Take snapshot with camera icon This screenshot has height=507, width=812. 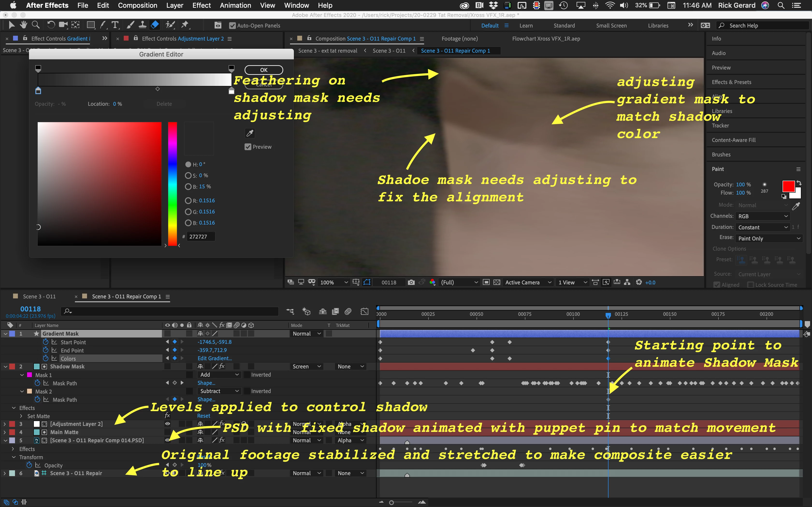coord(411,282)
